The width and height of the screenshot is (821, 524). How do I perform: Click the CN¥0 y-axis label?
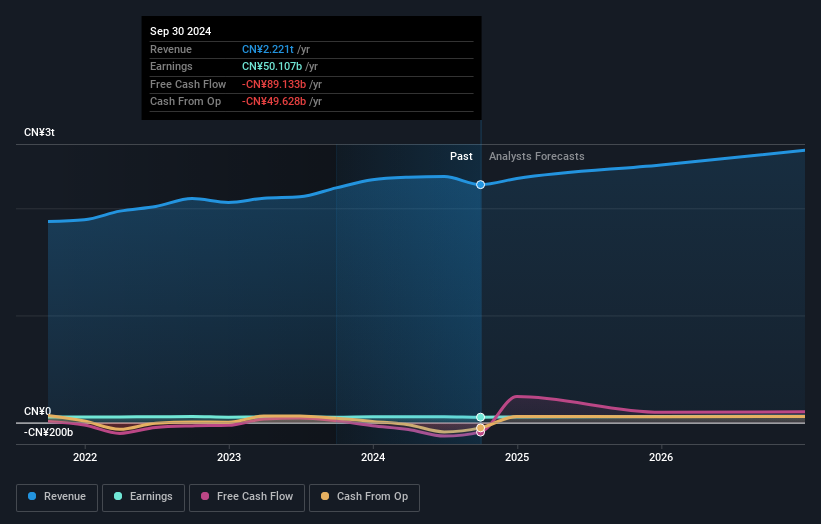click(38, 411)
